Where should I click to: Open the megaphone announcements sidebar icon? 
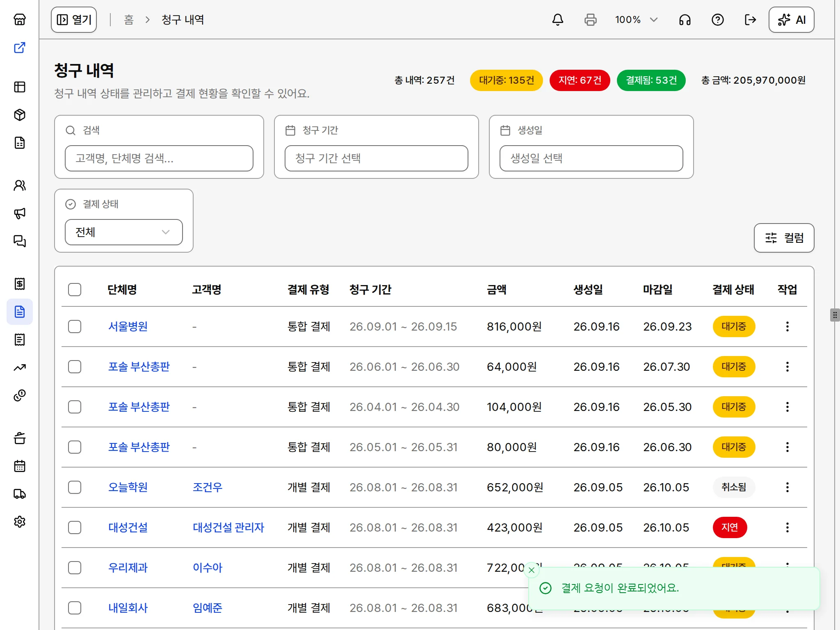(20, 213)
